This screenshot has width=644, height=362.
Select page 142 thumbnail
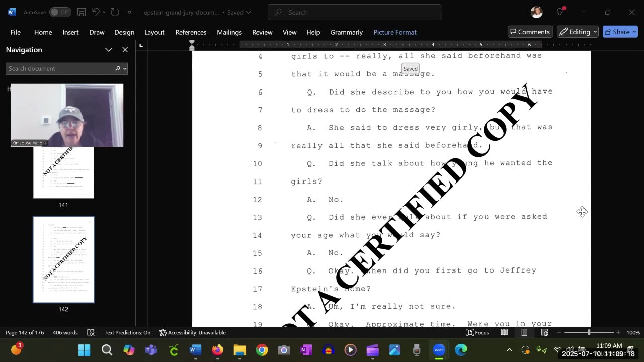click(x=63, y=259)
